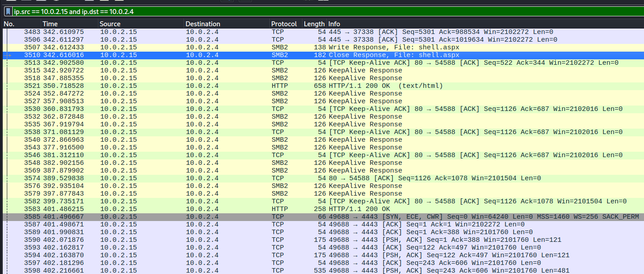The height and width of the screenshot is (274, 644).
Task: Sort packets by the Info column header
Action: tap(485, 24)
